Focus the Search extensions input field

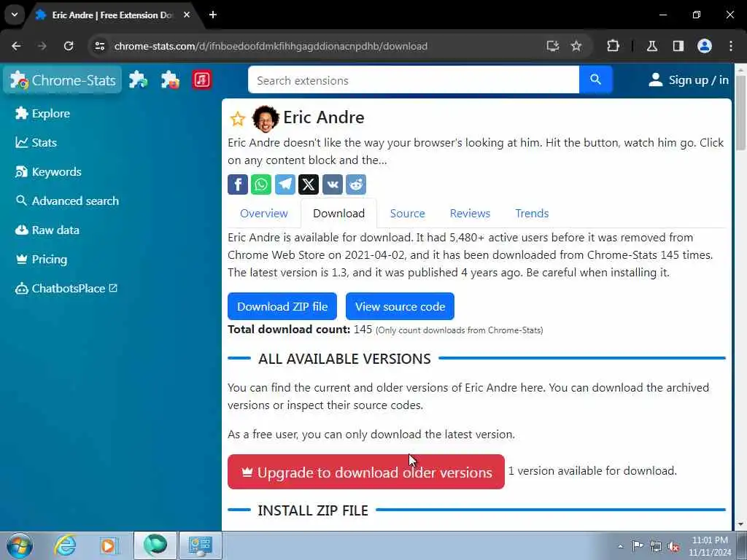[x=414, y=79]
